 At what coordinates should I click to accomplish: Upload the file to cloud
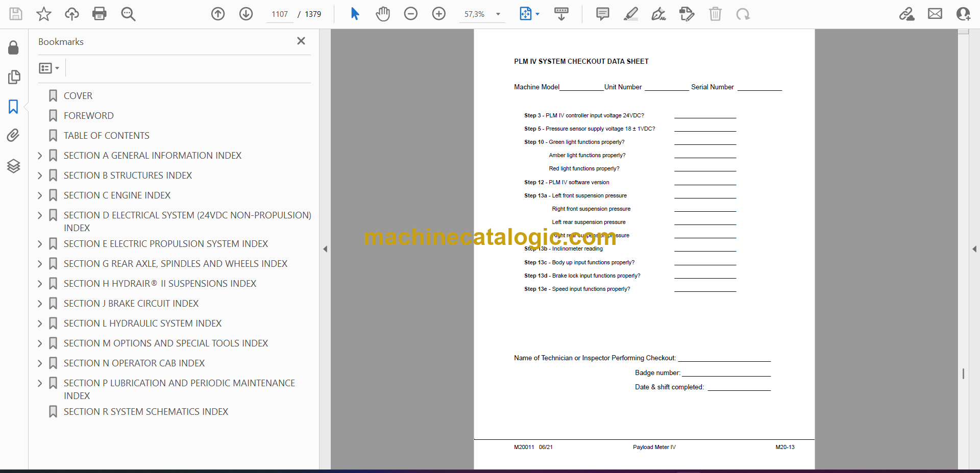click(72, 14)
